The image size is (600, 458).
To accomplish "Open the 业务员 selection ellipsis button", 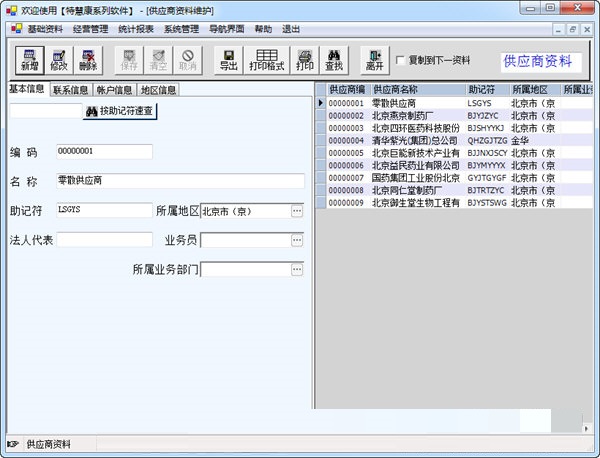I will pos(297,240).
